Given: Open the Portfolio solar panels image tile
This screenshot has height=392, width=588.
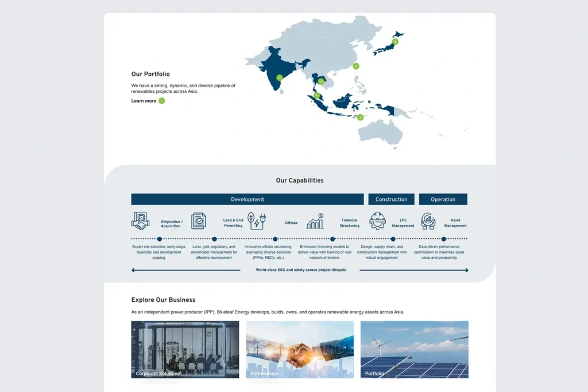Looking at the screenshot, I should (414, 349).
